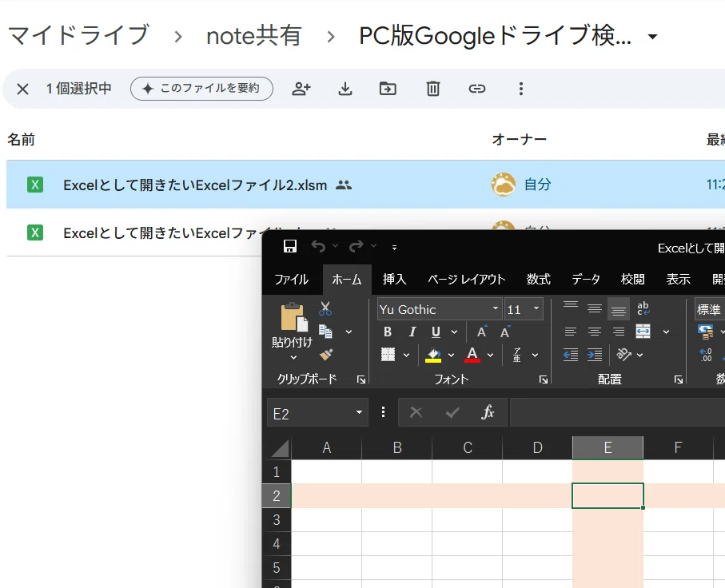Viewport: 725px width, 588px height.
Task: Copy link to the selected file
Action: click(x=476, y=89)
